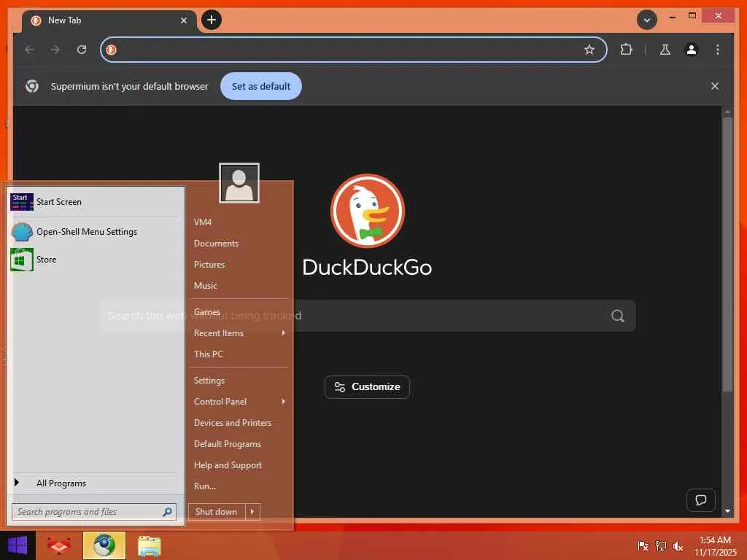The image size is (747, 560).
Task: Click the Open-Shell shell icon
Action: [x=22, y=232]
